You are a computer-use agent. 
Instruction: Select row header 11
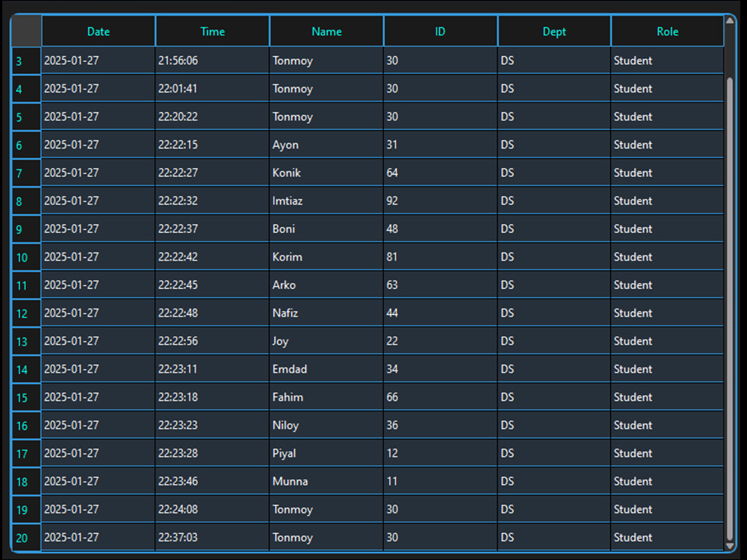point(26,286)
